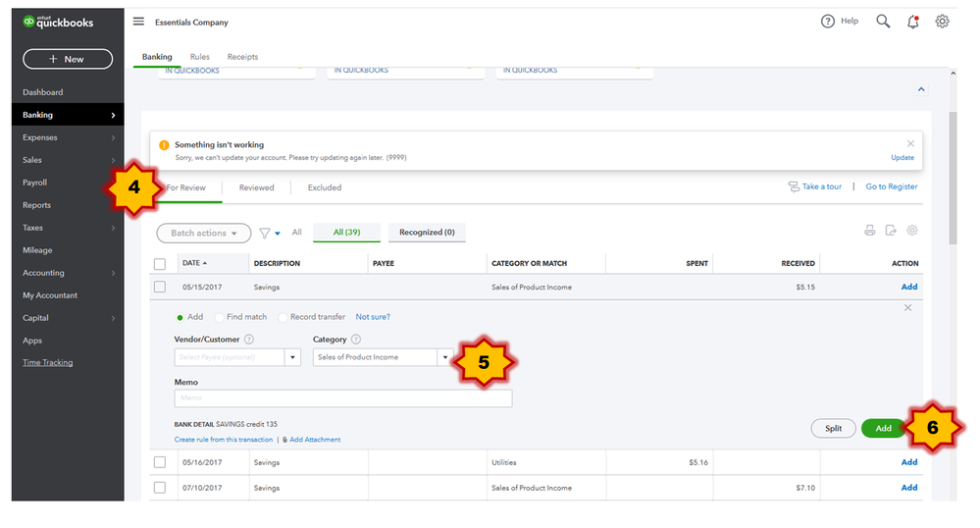
Task: Open Apps in the sidebar
Action: pyautogui.click(x=32, y=341)
